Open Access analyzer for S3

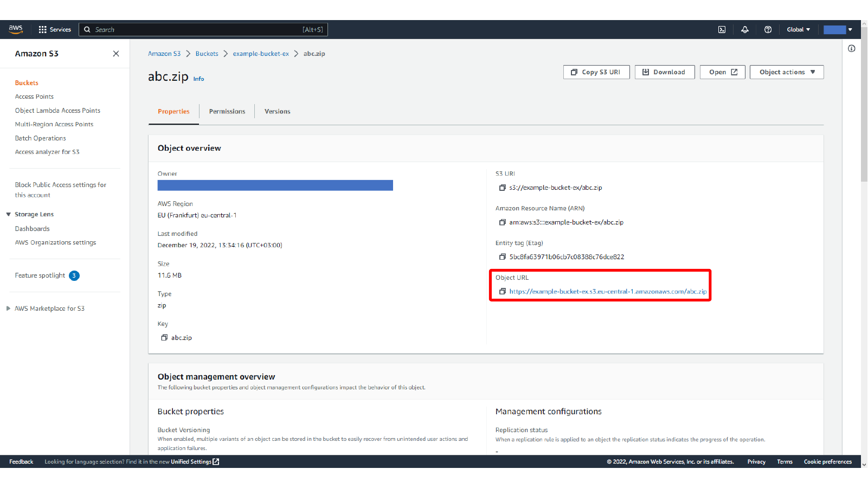click(47, 152)
